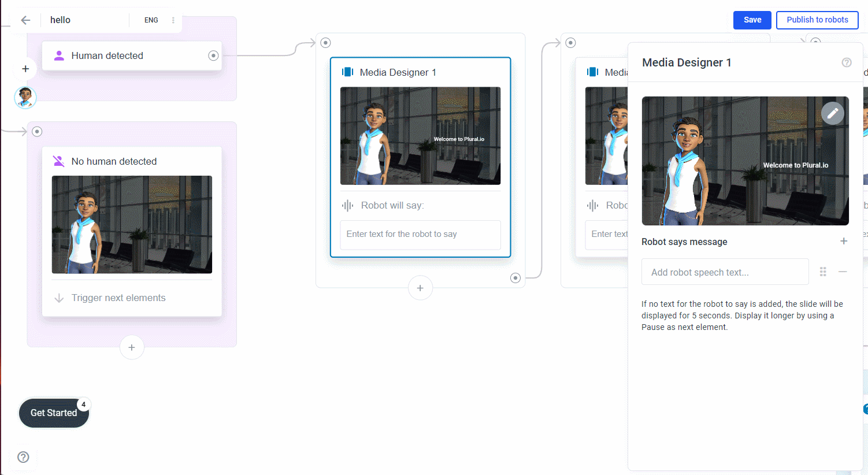Add another message with the plus by Robot says message
Screen dimensions: 868x475
844,241
